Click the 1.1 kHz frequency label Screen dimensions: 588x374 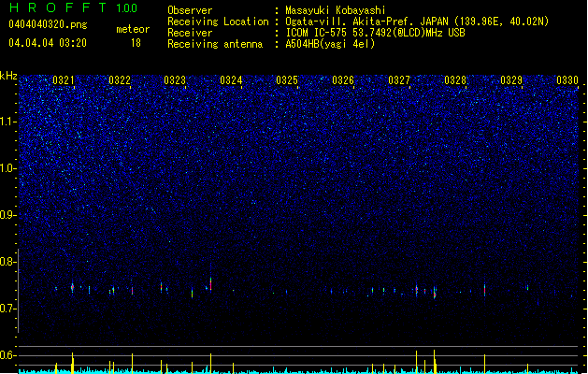click(x=8, y=122)
